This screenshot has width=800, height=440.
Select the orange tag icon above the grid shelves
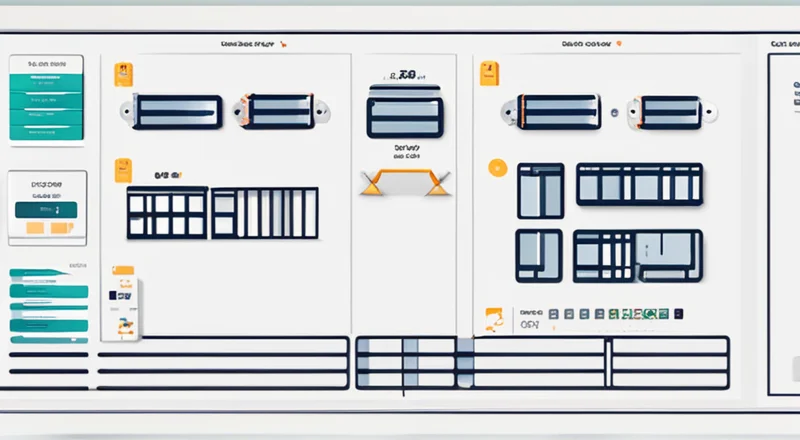pyautogui.click(x=123, y=170)
